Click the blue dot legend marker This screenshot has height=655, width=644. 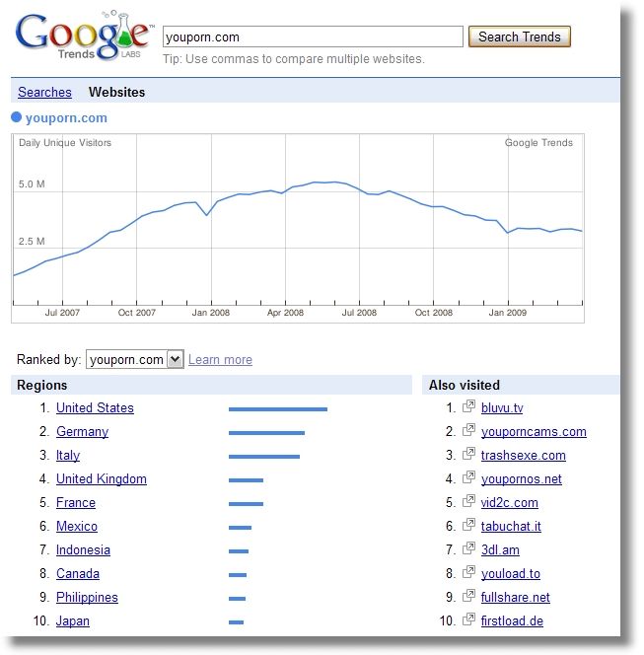click(17, 117)
